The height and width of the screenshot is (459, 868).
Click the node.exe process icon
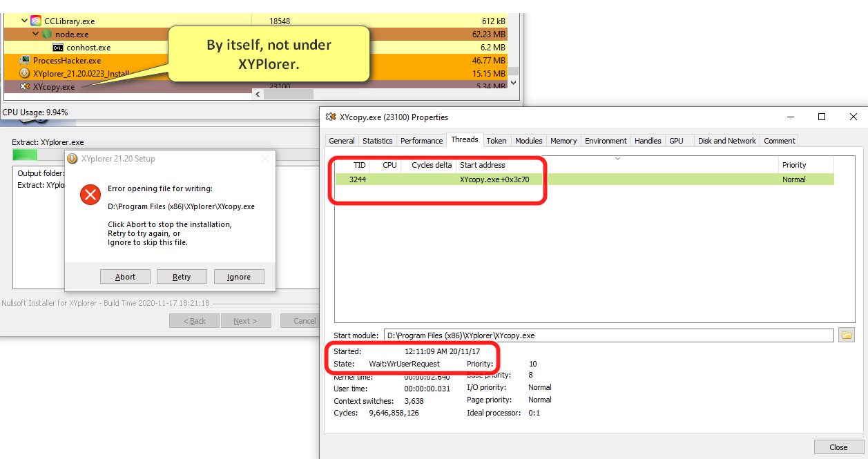click(47, 34)
